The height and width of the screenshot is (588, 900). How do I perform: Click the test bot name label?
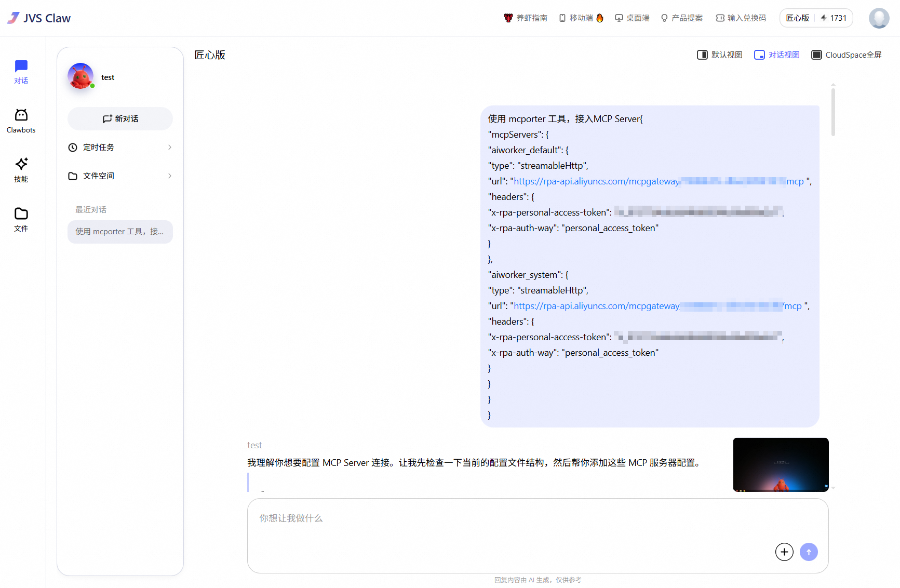108,77
